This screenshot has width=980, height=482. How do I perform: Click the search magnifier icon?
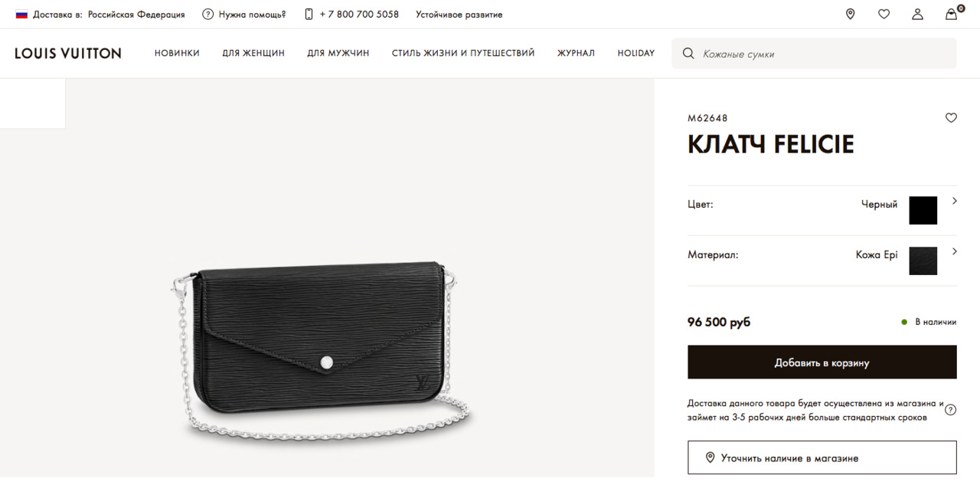[x=688, y=54]
